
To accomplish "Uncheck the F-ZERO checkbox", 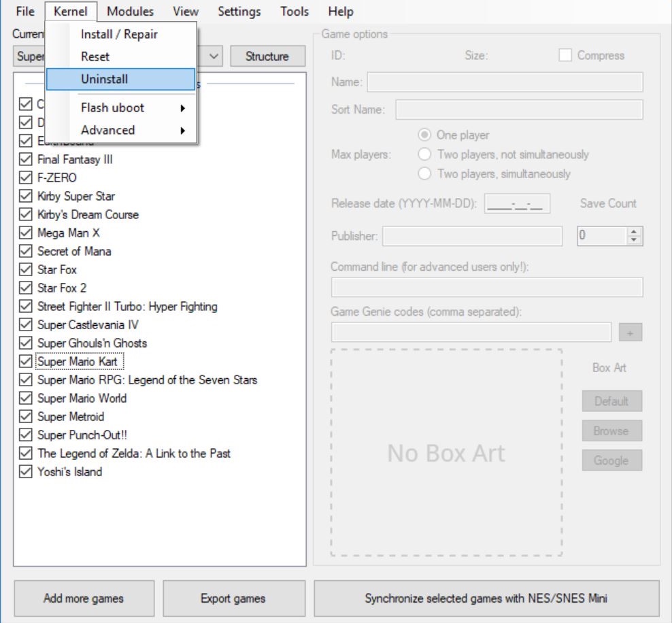I will point(26,178).
